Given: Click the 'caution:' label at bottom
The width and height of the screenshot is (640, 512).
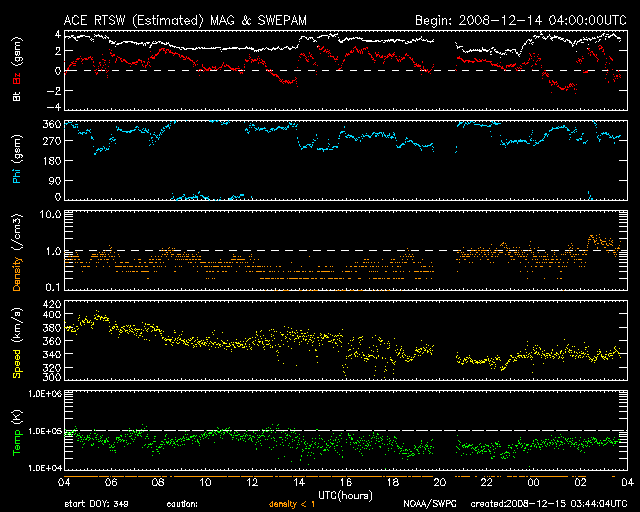Looking at the screenshot, I should coord(182,504).
